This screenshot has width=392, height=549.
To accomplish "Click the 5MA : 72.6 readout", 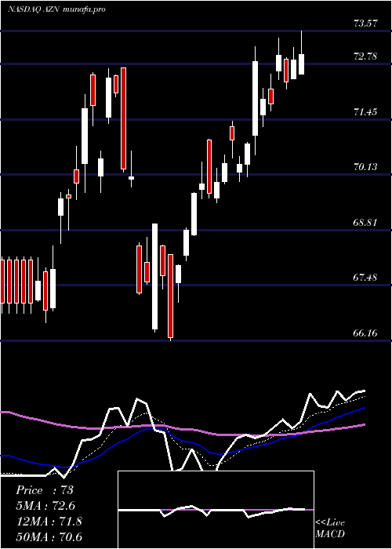I will pyautogui.click(x=45, y=506).
